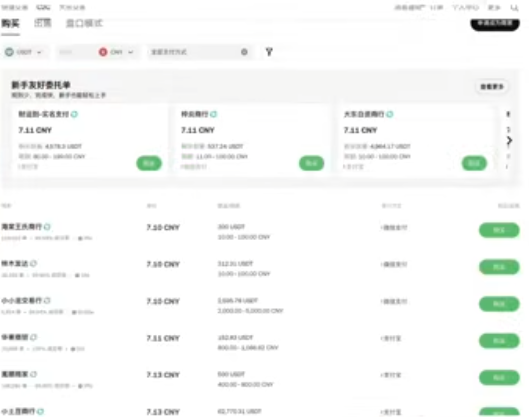This screenshot has height=417, width=529.
Task: Click the green buy button in the 300 USDT row
Action: click(499, 230)
